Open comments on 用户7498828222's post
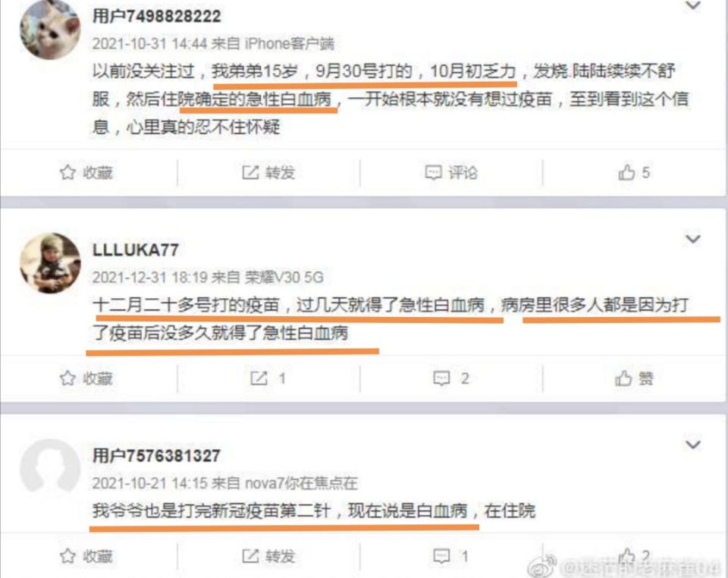This screenshot has width=728, height=578. pyautogui.click(x=451, y=173)
